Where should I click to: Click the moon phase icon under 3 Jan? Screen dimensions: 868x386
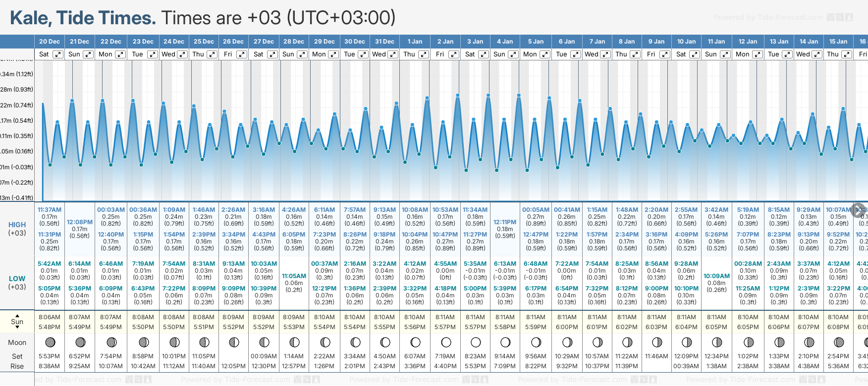click(476, 342)
